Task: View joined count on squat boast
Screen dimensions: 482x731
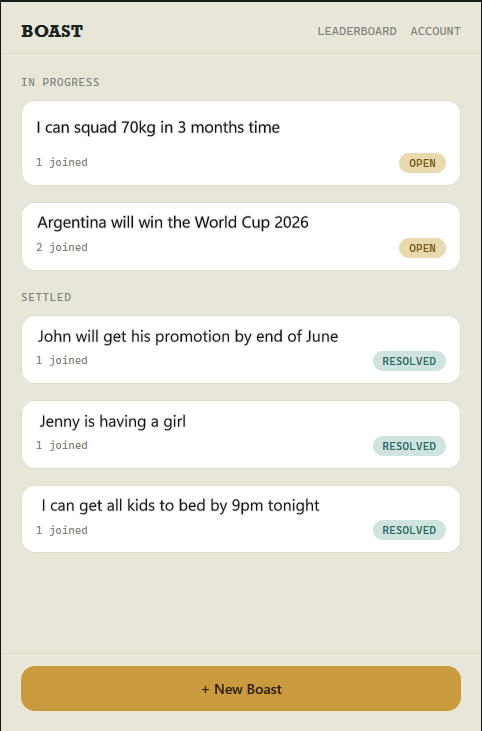Action: coord(62,162)
